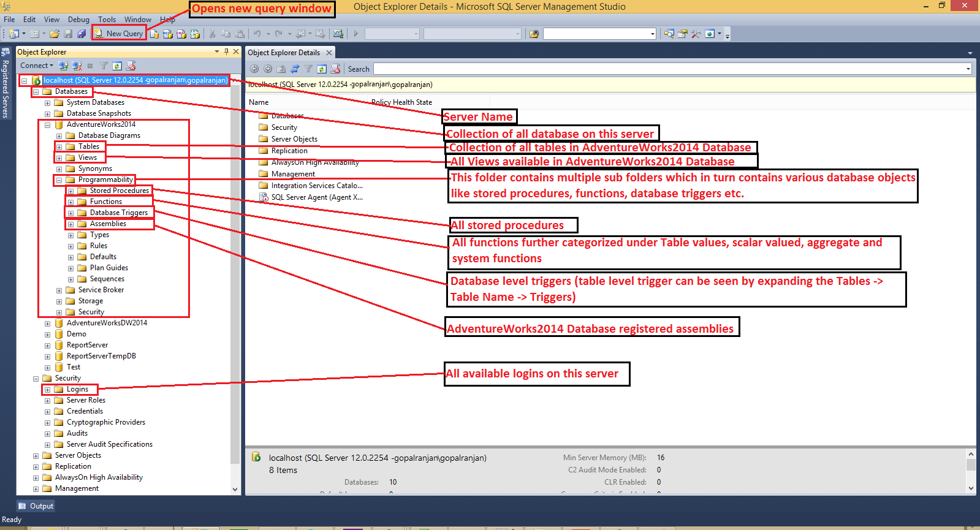Open the Edit menu
The image size is (980, 530).
[x=29, y=19]
